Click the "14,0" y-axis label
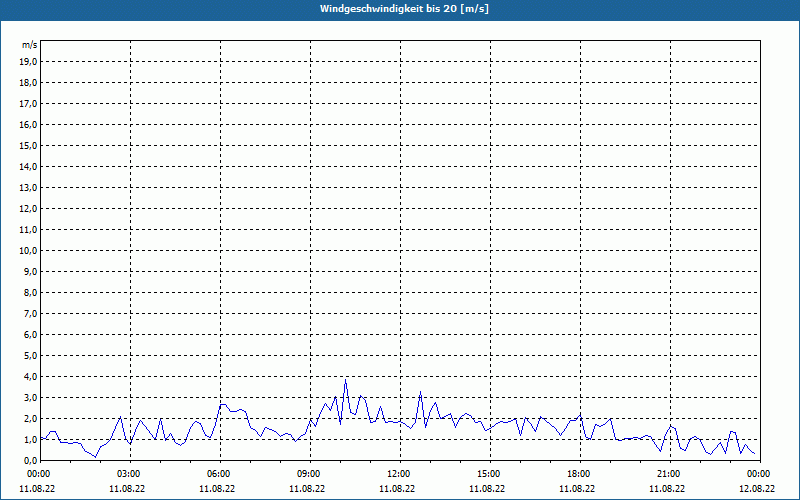The image size is (800, 500). point(28,166)
